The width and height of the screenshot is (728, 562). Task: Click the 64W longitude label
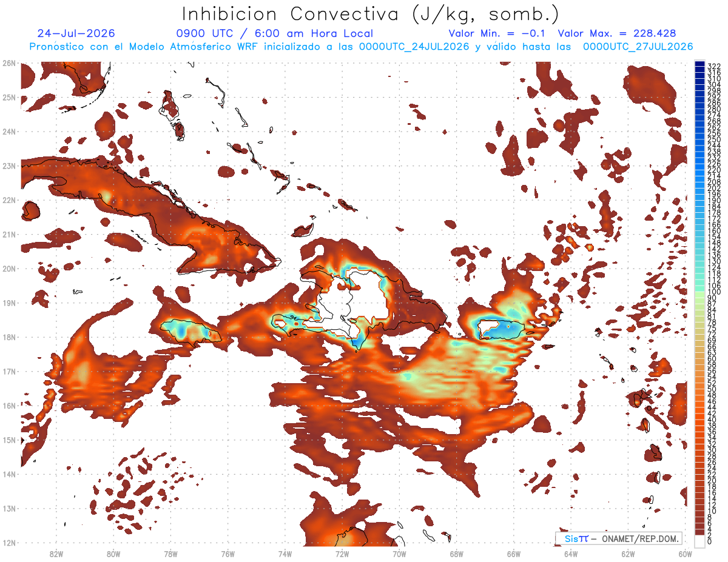click(x=571, y=554)
